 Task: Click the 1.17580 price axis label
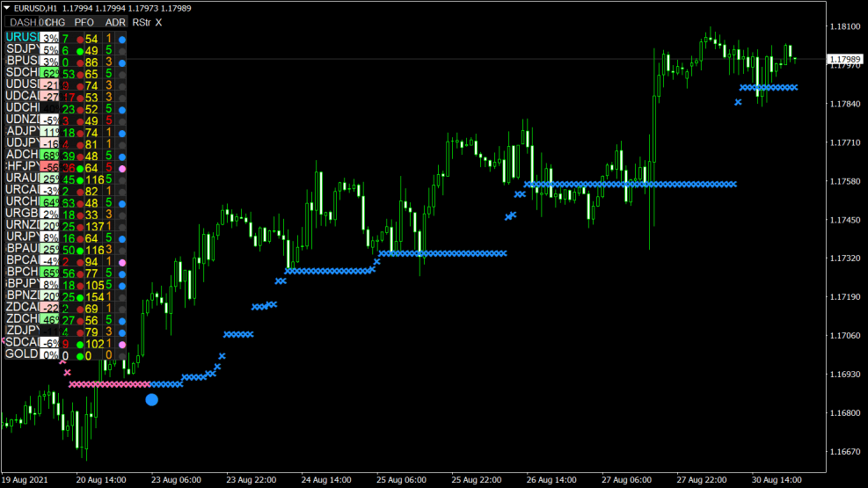point(845,181)
